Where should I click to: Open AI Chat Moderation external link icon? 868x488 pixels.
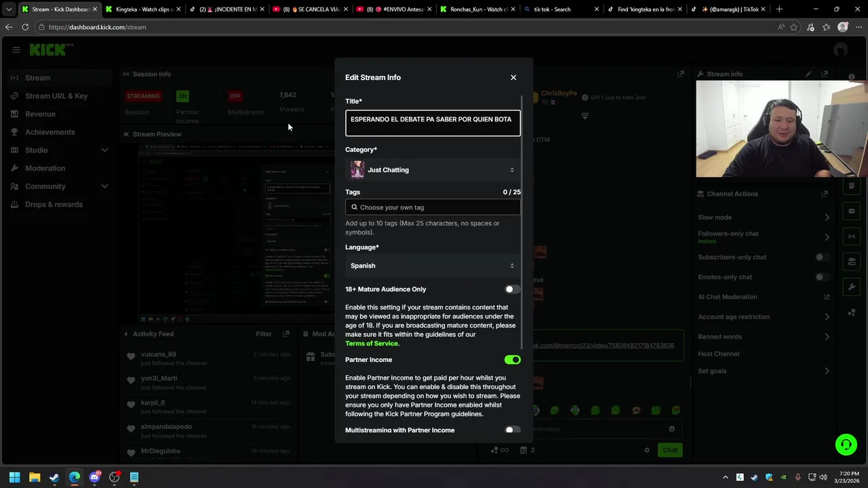pyautogui.click(x=827, y=297)
